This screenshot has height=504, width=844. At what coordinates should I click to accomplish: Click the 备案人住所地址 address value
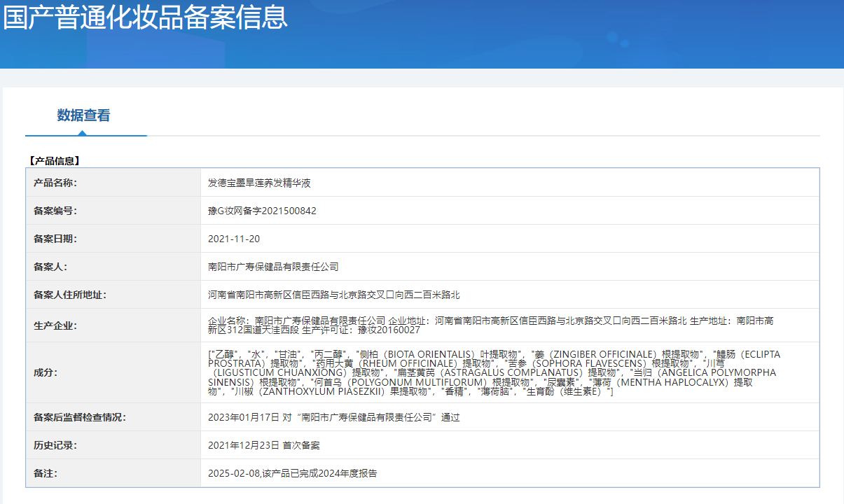point(333,295)
